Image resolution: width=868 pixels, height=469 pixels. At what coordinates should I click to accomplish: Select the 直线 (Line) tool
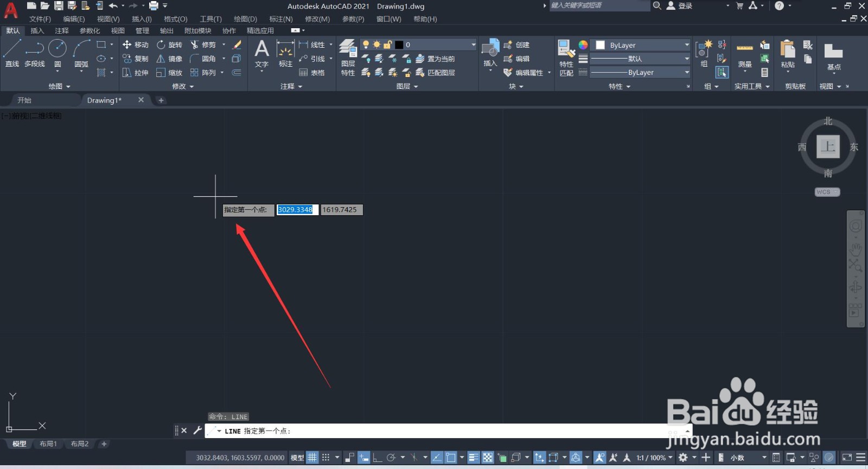pos(12,53)
